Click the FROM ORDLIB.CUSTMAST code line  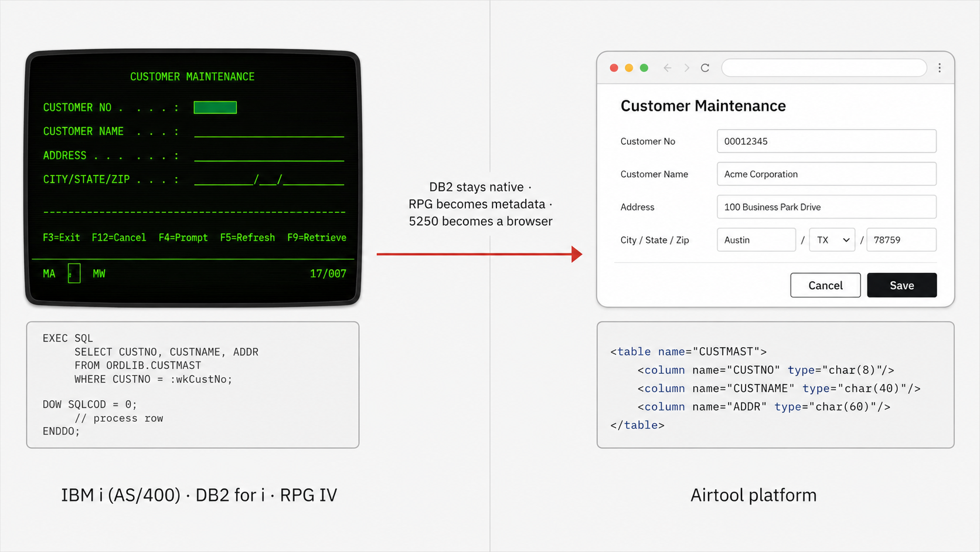click(x=138, y=365)
